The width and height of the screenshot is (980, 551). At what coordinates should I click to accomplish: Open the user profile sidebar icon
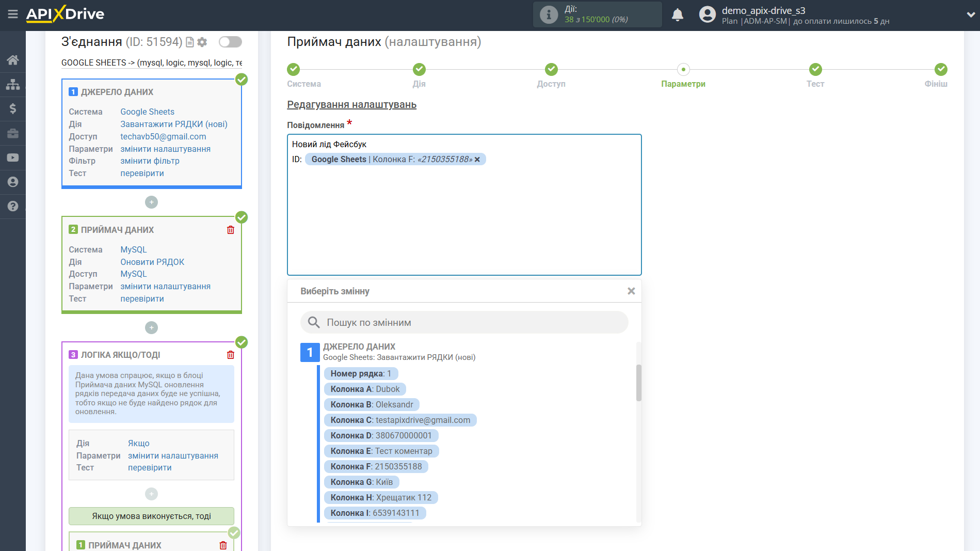coord(13,182)
